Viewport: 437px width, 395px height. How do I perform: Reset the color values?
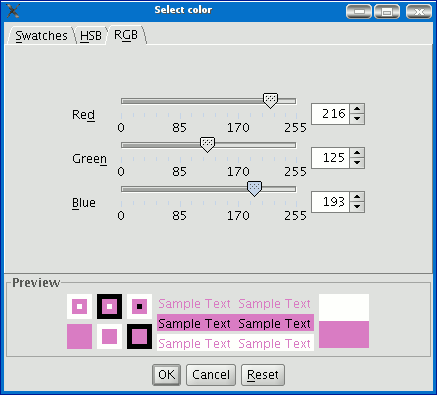(263, 375)
